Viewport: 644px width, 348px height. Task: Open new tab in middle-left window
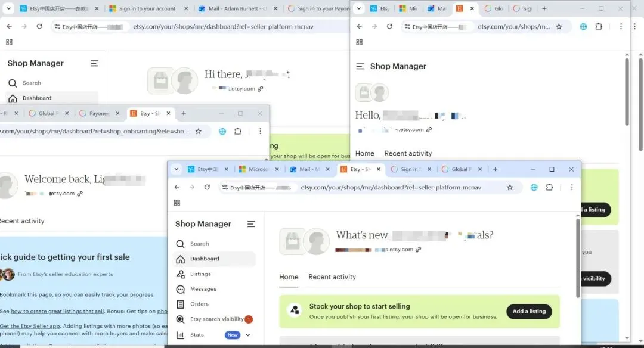click(184, 113)
